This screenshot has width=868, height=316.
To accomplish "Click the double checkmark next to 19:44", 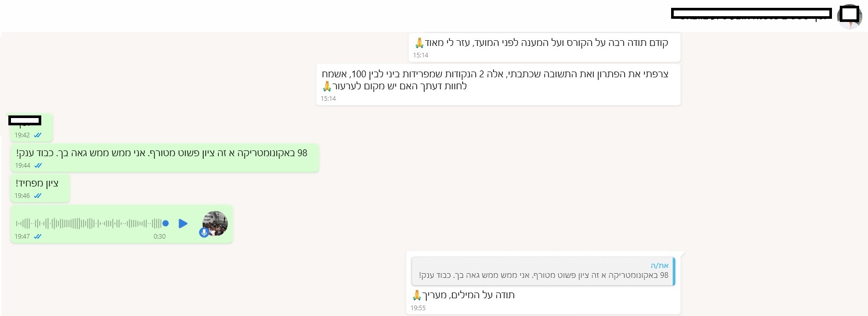I will click(38, 166).
